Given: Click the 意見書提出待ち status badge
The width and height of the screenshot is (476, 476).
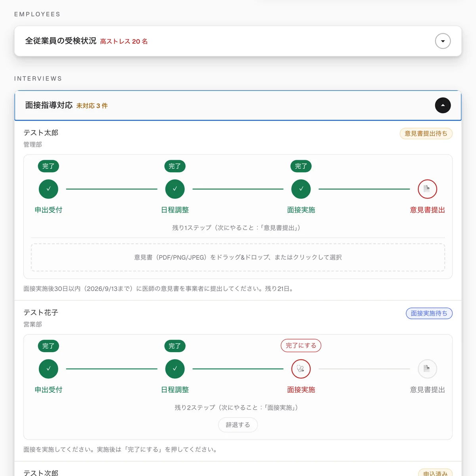Looking at the screenshot, I should click(x=426, y=134).
